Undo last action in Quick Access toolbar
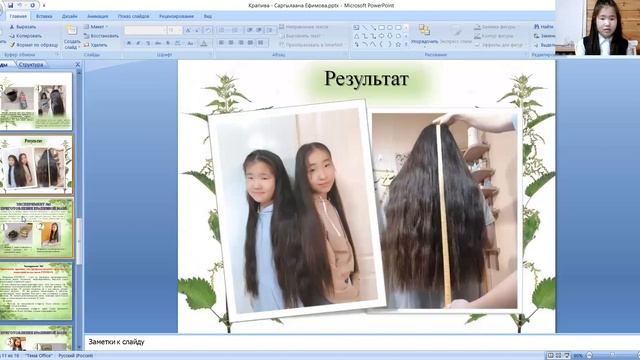Image resolution: width=640 pixels, height=360 pixels. [x=20, y=5]
